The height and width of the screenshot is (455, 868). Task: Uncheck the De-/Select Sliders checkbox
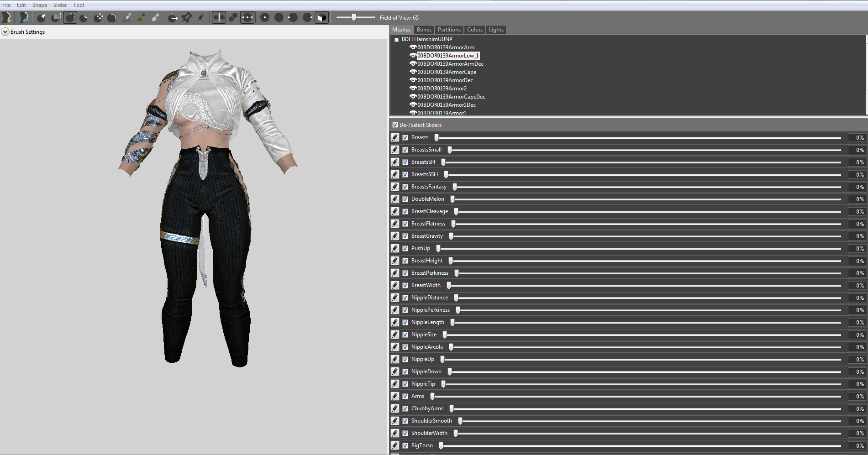pos(395,125)
